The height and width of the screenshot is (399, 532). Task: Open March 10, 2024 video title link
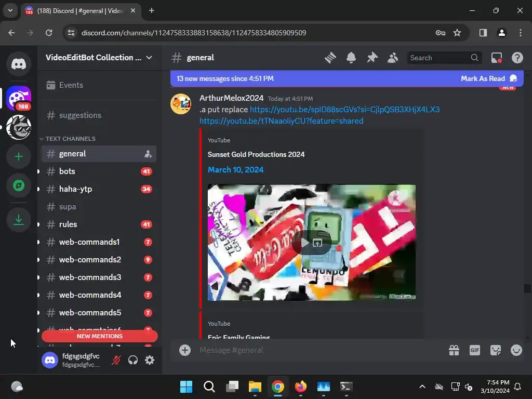pos(235,170)
